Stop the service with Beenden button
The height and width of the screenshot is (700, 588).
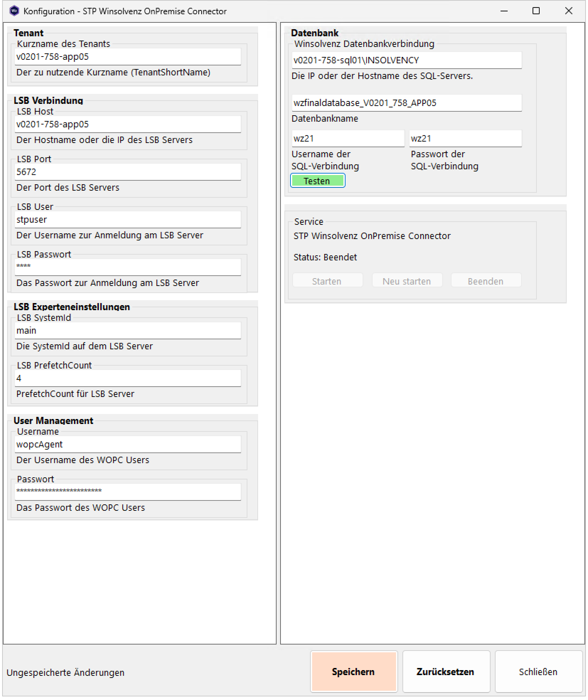(x=486, y=281)
